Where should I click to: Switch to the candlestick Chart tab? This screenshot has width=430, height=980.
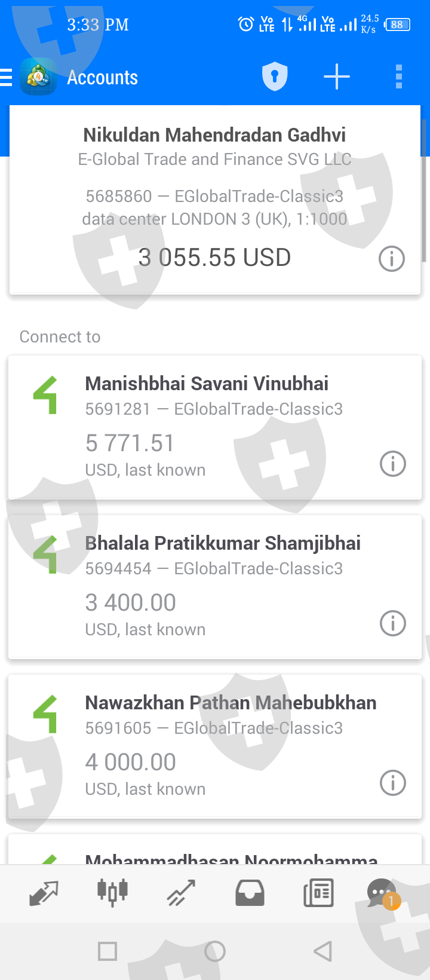tap(112, 893)
